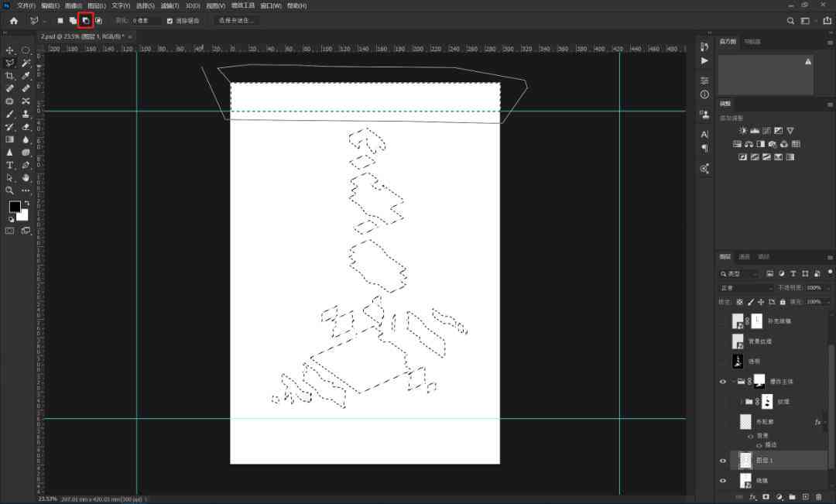Screen dimensions: 836x504
Task: Open the layer filter type dropdown
Action: tap(739, 273)
